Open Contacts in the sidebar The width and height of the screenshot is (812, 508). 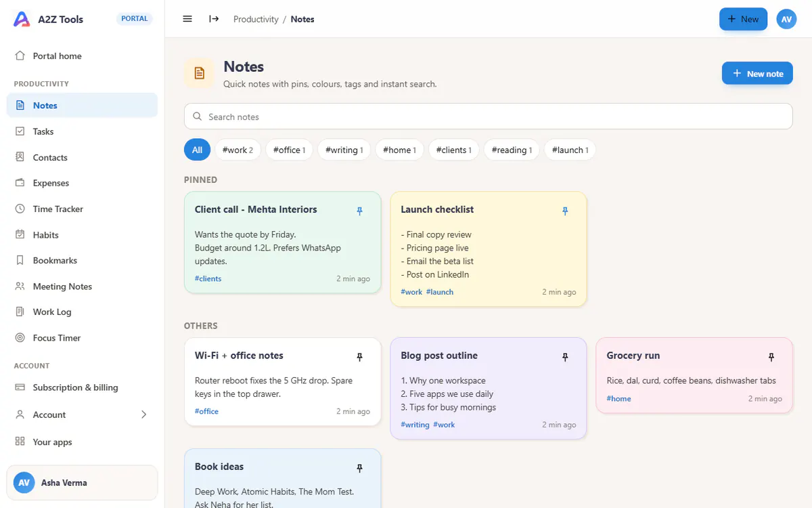point(82,157)
